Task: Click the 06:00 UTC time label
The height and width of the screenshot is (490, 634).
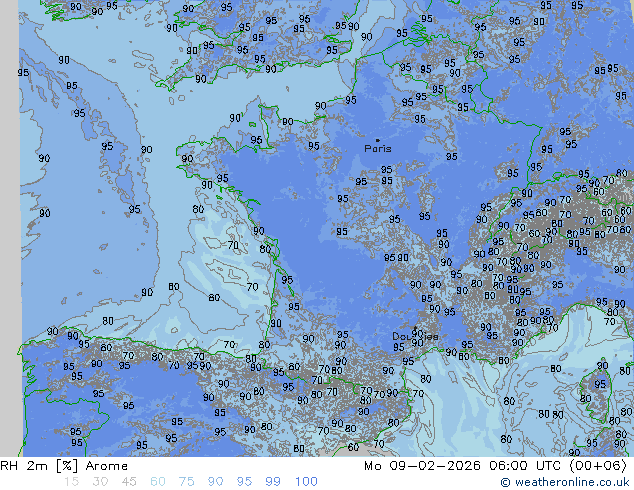Action: pos(516,466)
